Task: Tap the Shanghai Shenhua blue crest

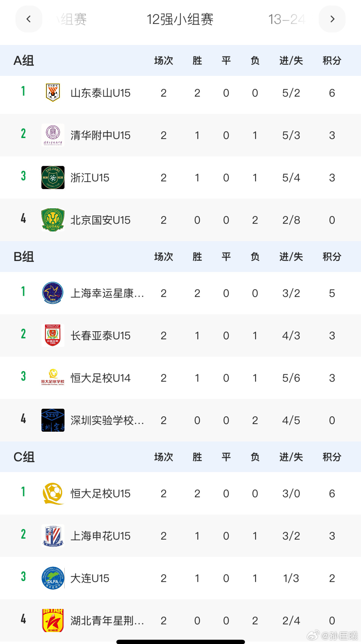Action: pos(53,536)
